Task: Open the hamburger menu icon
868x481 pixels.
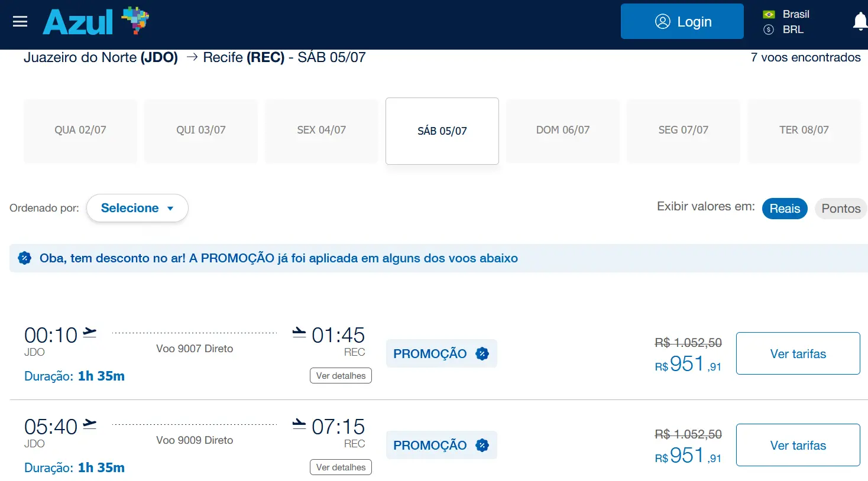Action: point(20,22)
